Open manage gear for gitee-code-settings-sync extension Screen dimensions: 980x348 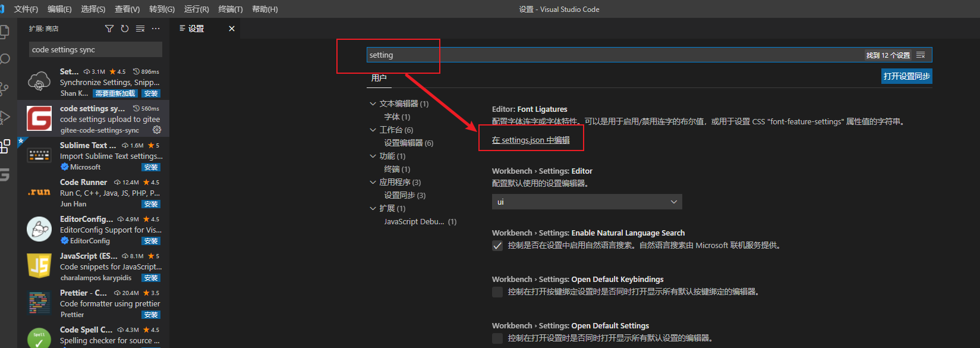(x=157, y=130)
